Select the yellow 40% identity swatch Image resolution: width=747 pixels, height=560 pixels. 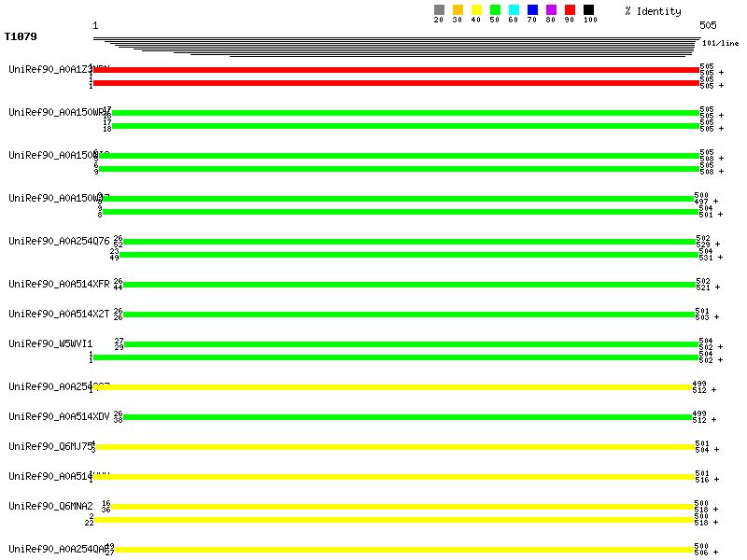click(x=476, y=10)
